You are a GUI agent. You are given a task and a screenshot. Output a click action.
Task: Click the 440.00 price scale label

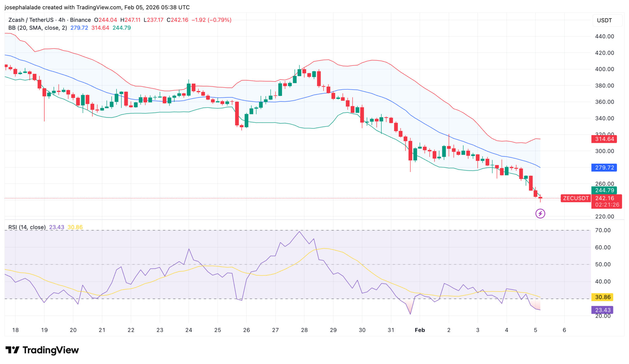coord(604,37)
